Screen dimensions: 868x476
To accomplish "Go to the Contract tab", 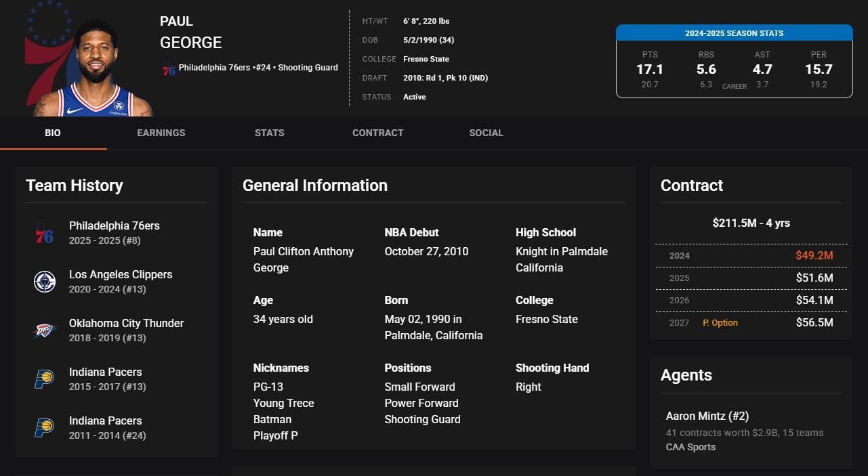I will tap(377, 133).
